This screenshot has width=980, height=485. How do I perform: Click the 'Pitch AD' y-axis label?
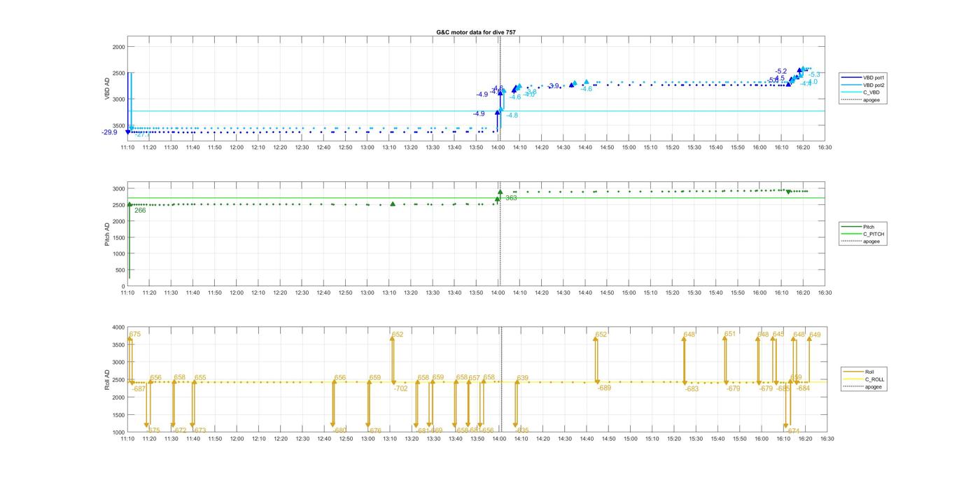(x=108, y=234)
